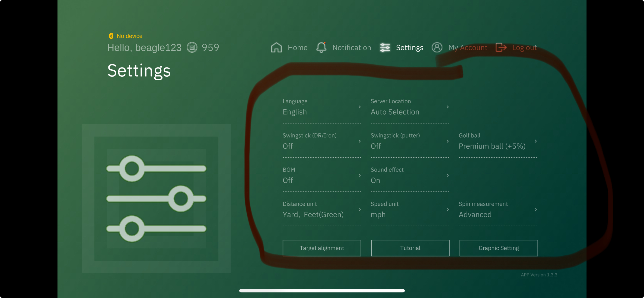This screenshot has width=644, height=298.
Task: Tap the Bluetooth No device icon
Action: tap(111, 36)
